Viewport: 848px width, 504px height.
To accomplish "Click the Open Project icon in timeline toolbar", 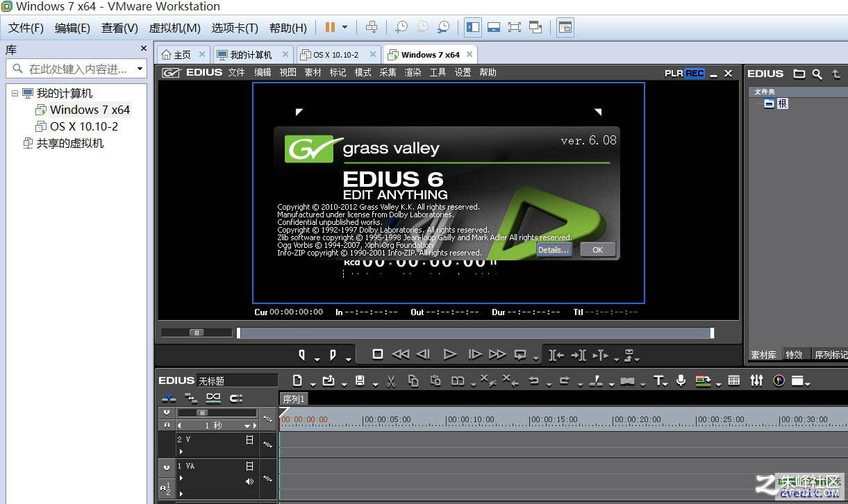I will pyautogui.click(x=329, y=380).
